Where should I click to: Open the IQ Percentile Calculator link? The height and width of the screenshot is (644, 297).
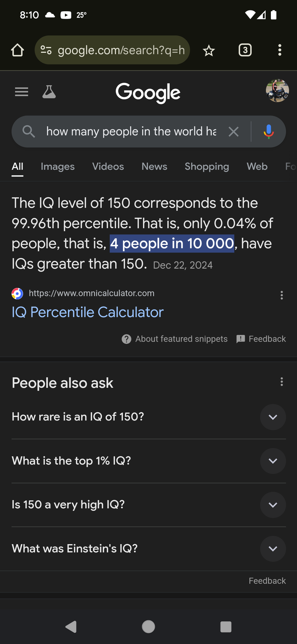(x=87, y=312)
